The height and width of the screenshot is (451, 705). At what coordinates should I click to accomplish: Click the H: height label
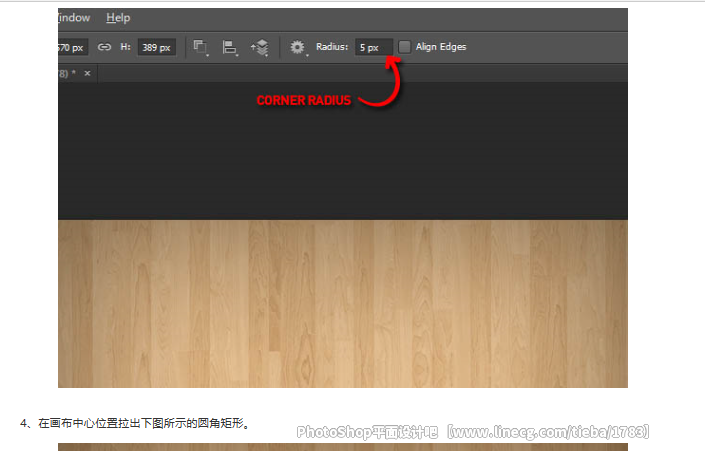[x=125, y=47]
